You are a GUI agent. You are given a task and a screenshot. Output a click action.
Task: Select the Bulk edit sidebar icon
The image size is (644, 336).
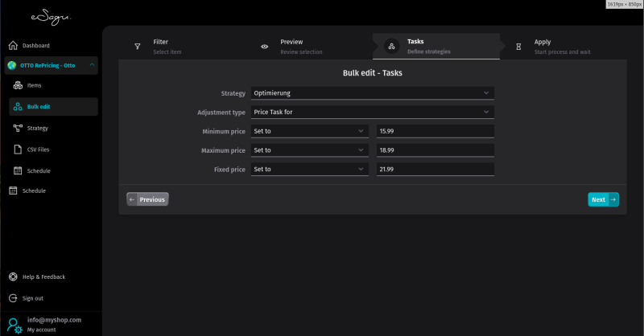[18, 106]
